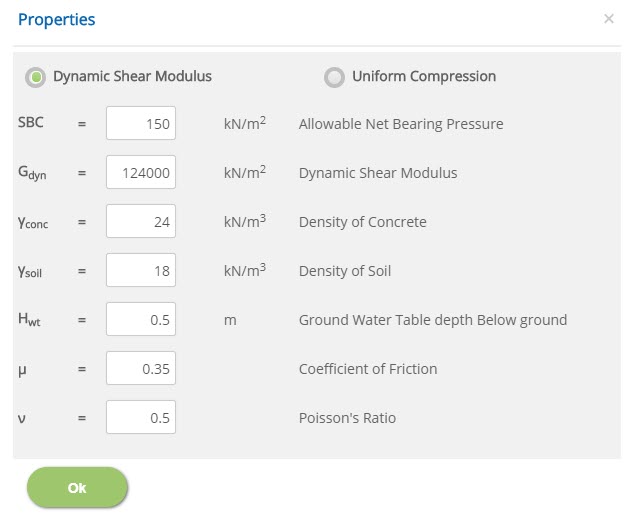Click the Coefficient of Friction description text
The height and width of the screenshot is (521, 632).
tap(368, 369)
